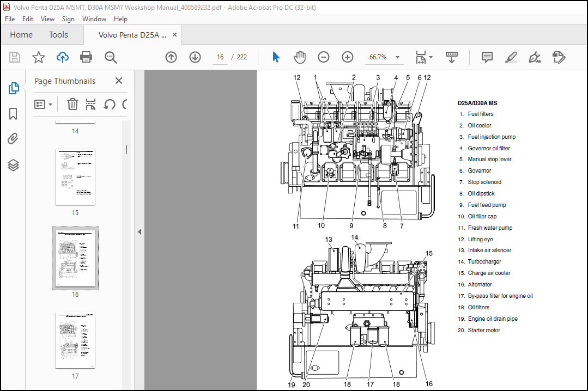Close the Volvo Penta document tab

click(x=174, y=34)
